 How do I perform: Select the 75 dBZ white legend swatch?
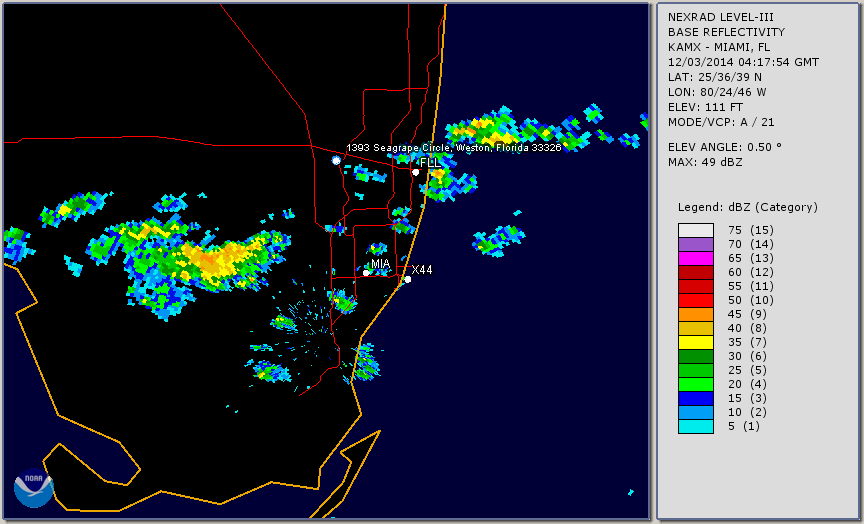[696, 230]
